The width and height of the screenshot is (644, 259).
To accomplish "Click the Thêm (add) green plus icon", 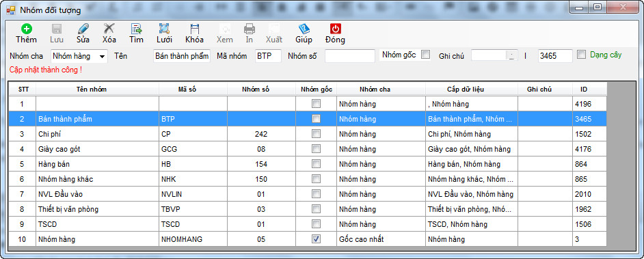I will click(26, 29).
